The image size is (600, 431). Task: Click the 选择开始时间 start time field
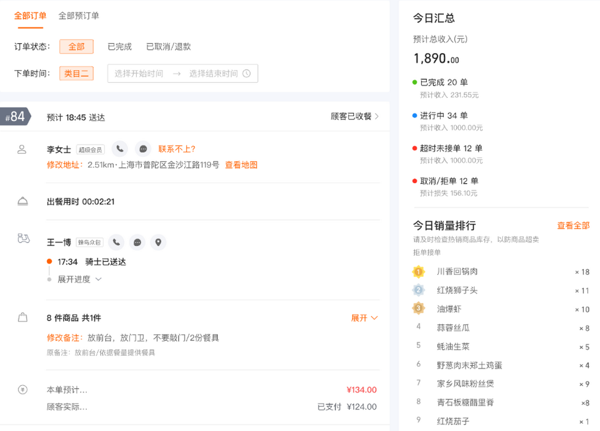click(x=138, y=73)
